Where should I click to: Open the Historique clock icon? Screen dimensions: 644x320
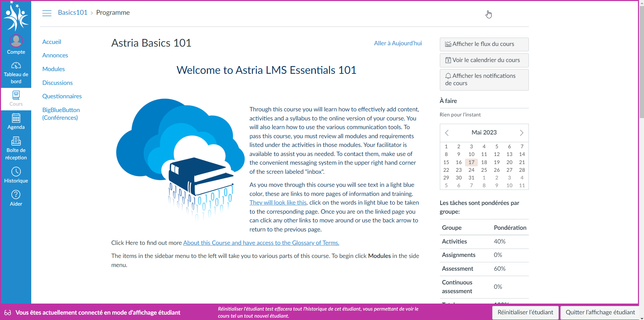(x=16, y=175)
